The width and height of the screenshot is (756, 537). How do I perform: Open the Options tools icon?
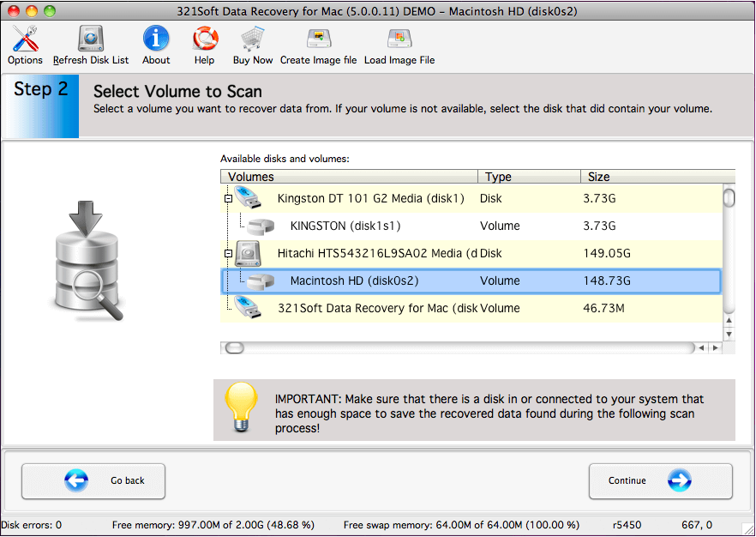click(x=25, y=39)
